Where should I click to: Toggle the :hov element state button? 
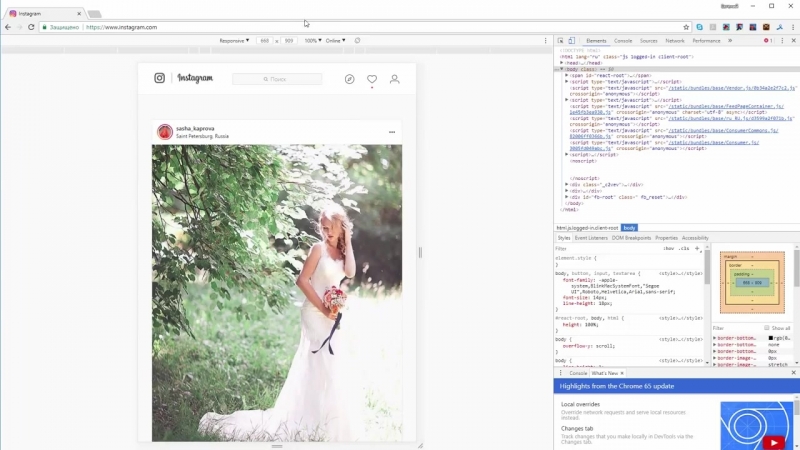click(668, 248)
